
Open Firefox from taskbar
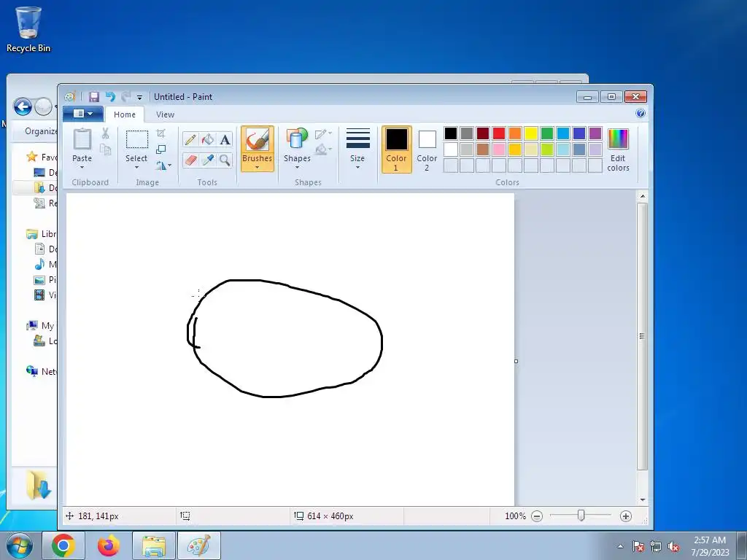(x=109, y=545)
